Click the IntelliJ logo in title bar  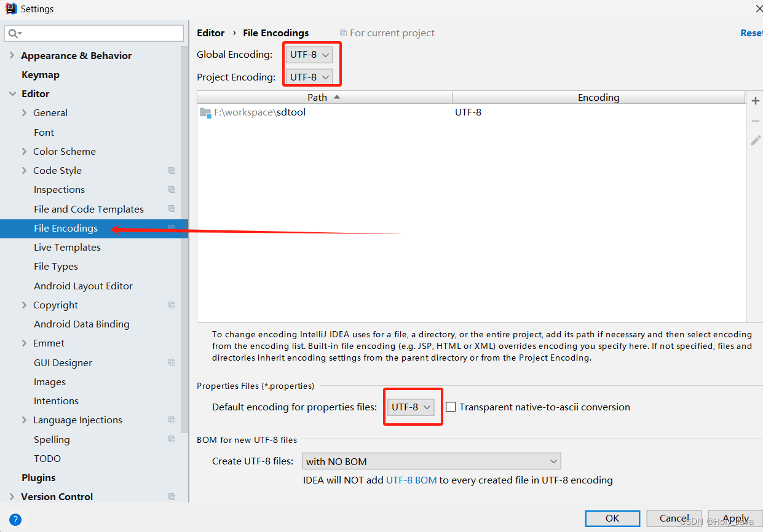(10, 9)
